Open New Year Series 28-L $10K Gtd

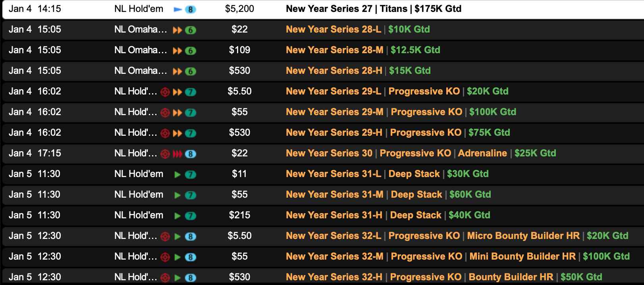pos(357,29)
